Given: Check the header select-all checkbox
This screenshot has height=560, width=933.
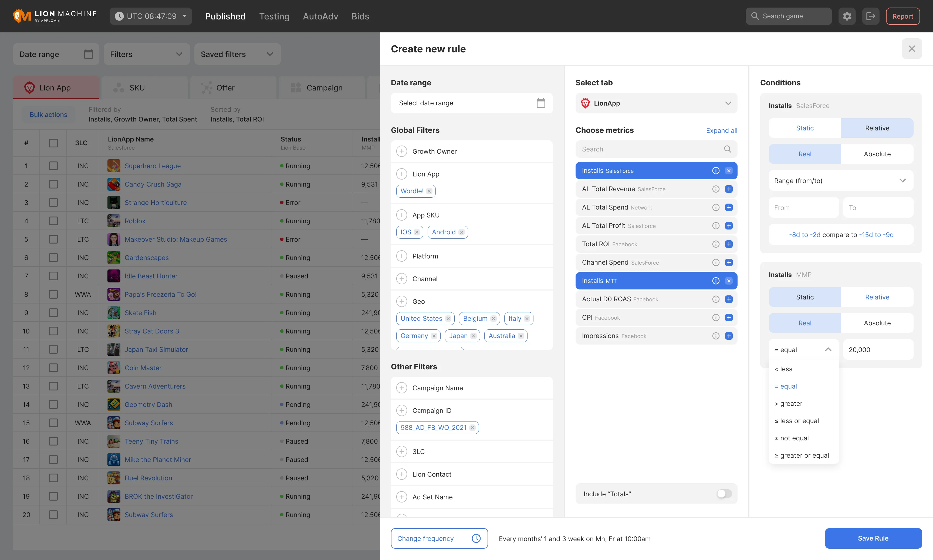Looking at the screenshot, I should tap(53, 143).
